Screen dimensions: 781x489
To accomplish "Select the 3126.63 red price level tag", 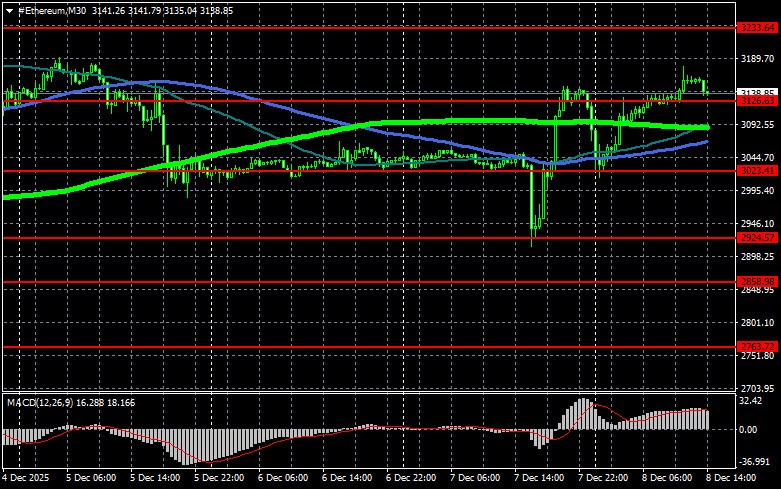I will point(757,100).
